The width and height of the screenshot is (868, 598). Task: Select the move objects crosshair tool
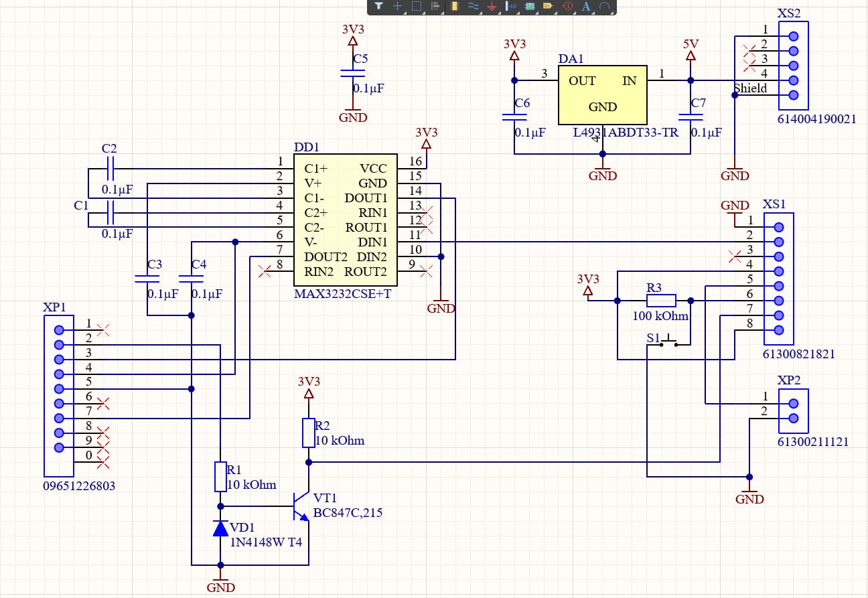tap(397, 7)
